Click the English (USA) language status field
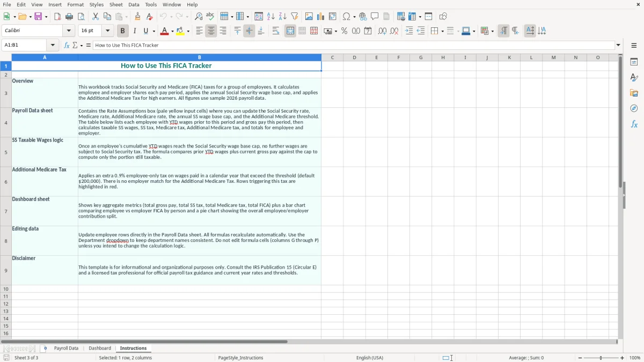The image size is (644, 362). pyautogui.click(x=370, y=358)
